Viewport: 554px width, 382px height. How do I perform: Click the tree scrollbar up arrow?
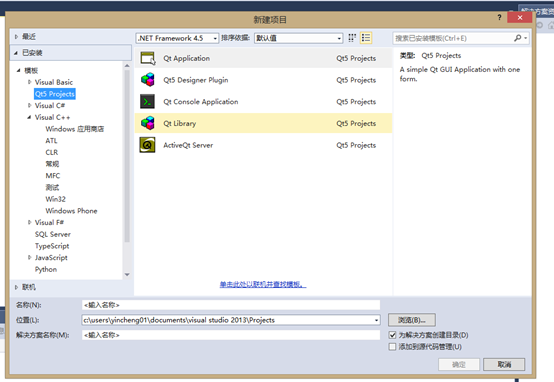[127, 66]
